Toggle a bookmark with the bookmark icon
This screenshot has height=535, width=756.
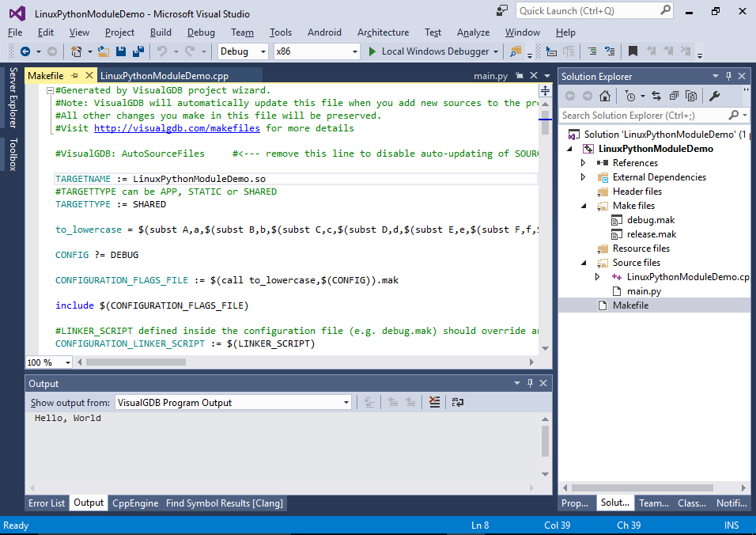tap(633, 51)
